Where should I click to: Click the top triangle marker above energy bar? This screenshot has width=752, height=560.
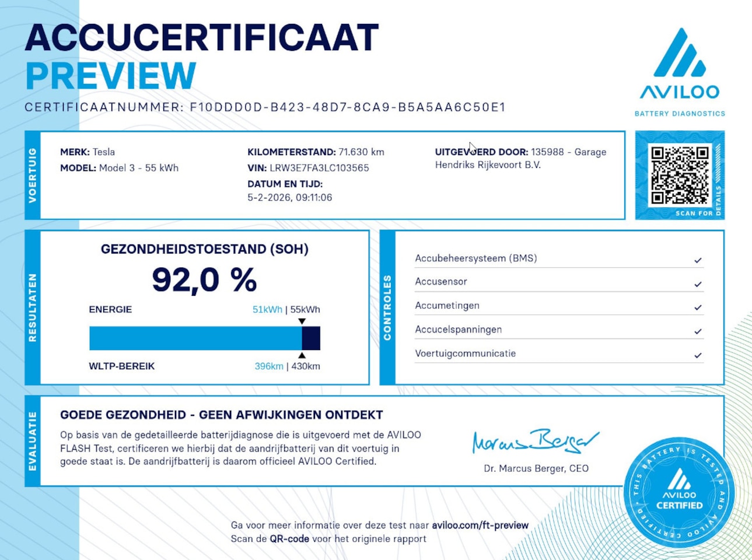302,321
